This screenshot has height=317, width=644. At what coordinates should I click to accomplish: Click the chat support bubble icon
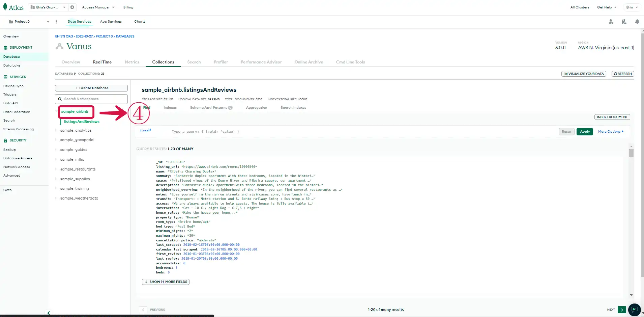[x=635, y=310]
